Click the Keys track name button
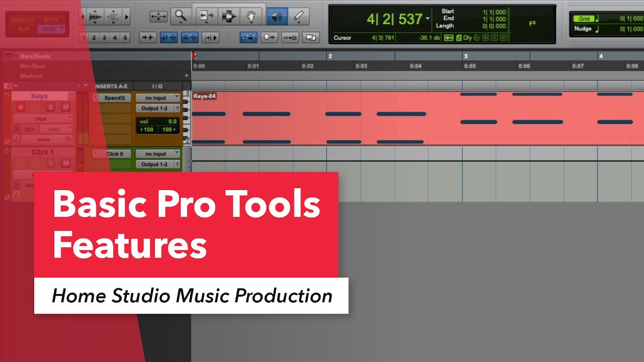 tap(39, 96)
